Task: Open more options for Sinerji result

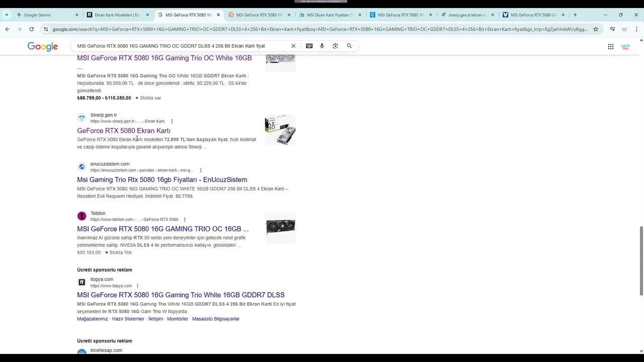Action: point(172,121)
